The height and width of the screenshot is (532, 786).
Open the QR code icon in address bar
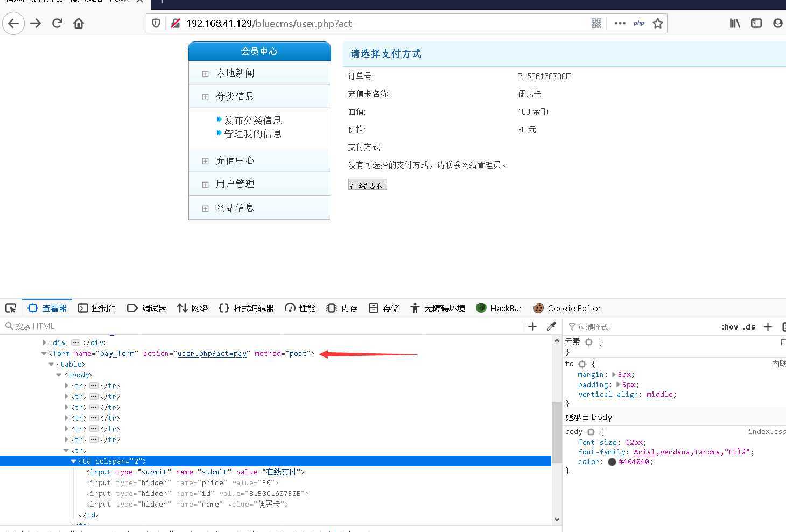click(596, 23)
